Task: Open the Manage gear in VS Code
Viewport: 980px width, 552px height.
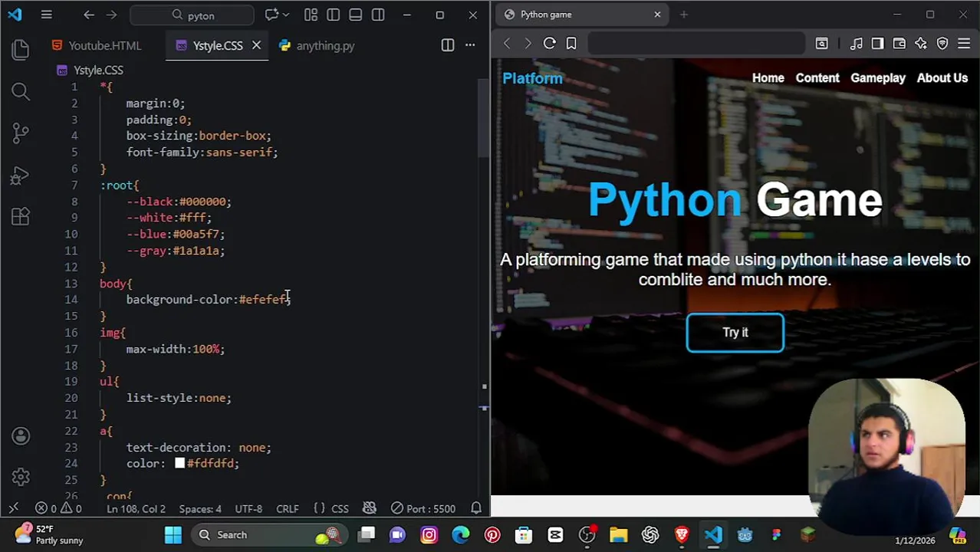Action: click(x=21, y=477)
